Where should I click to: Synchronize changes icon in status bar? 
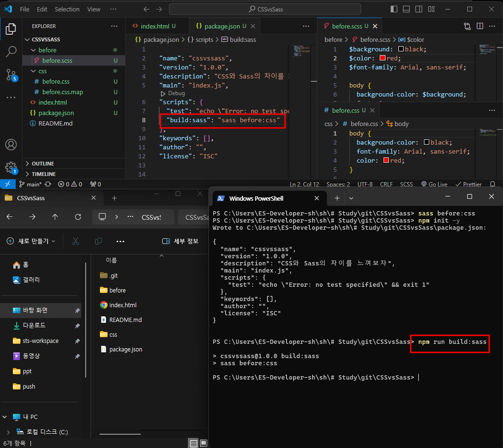click(x=48, y=184)
